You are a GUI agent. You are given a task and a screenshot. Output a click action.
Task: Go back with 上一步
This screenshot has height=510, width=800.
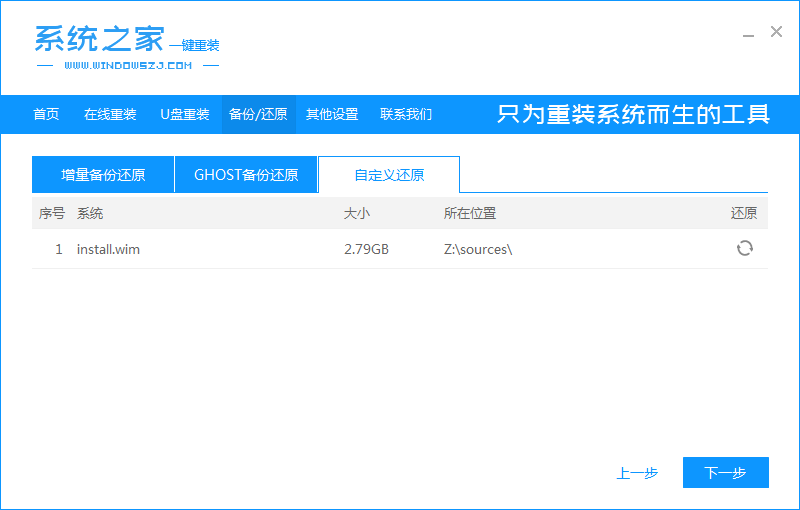[637, 473]
